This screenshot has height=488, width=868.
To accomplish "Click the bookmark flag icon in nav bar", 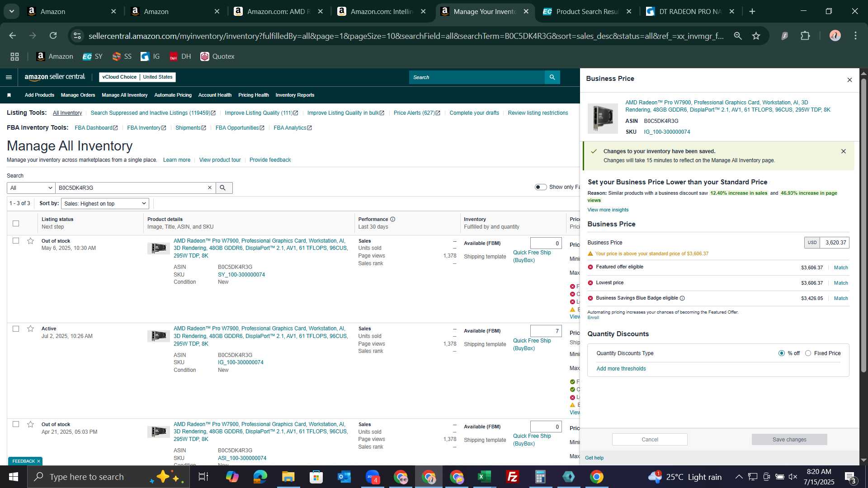I will [x=9, y=95].
